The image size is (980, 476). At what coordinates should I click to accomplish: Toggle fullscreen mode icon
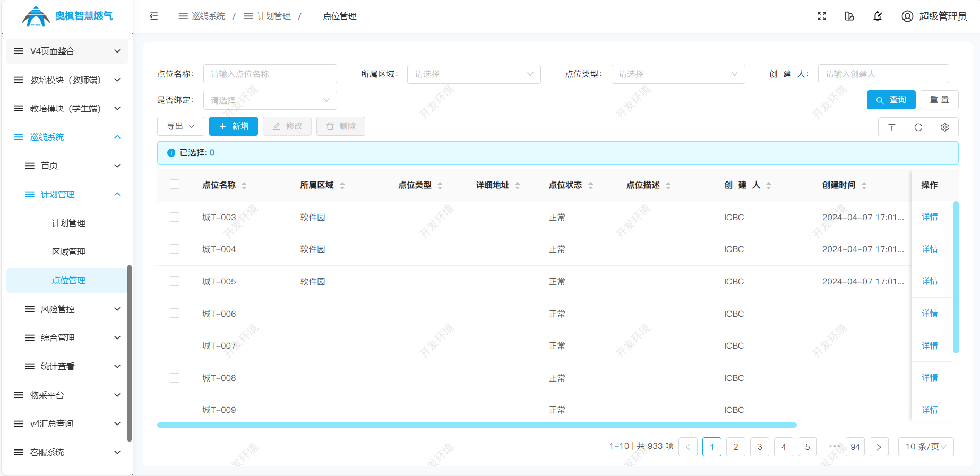tap(822, 16)
